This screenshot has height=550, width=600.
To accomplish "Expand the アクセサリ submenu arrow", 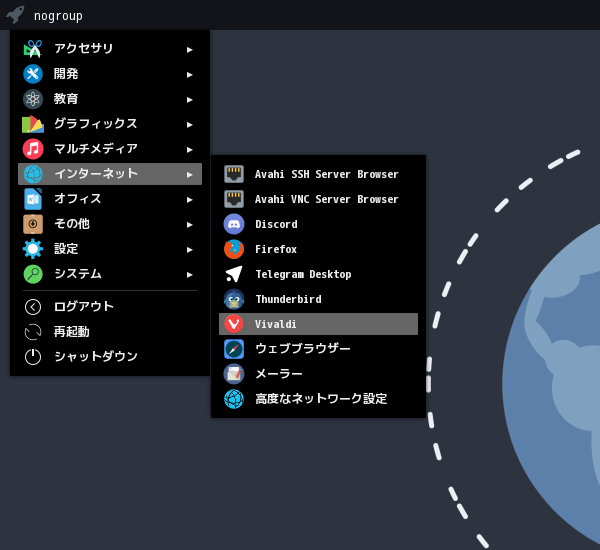I will [189, 50].
